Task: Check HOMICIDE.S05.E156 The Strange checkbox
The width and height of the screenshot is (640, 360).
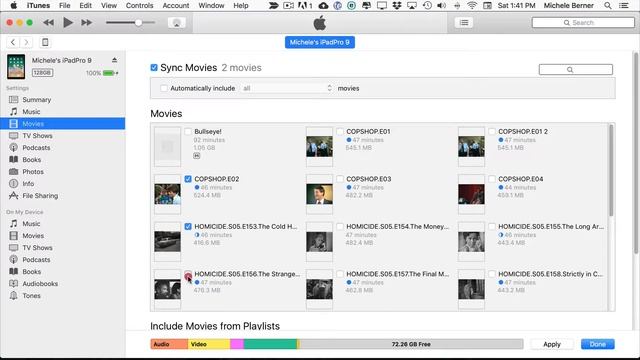Action: (188, 274)
